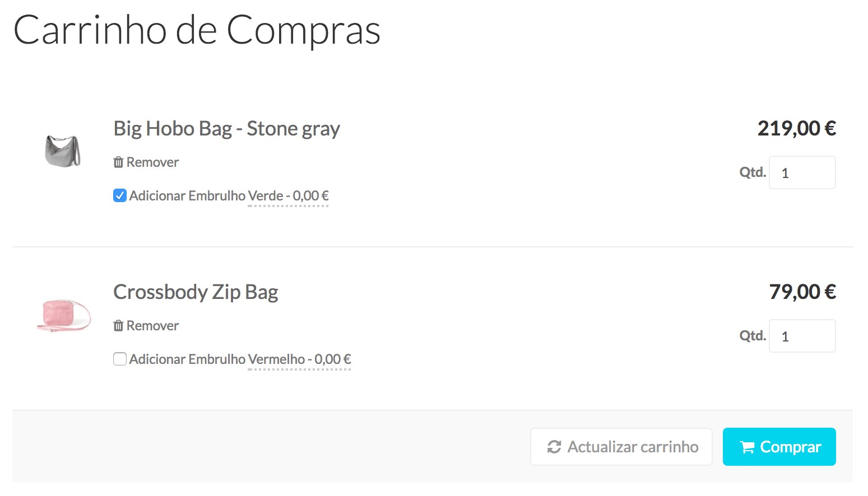
Task: Open the pink Crossbody Zip Bag thumbnail
Action: click(63, 315)
